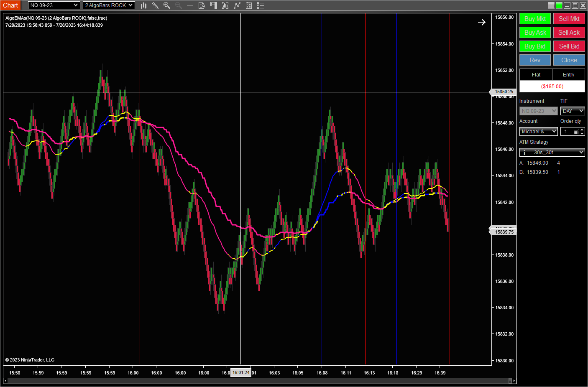Click the Flat position cell
Screen dimensions: 588x387
pos(536,75)
